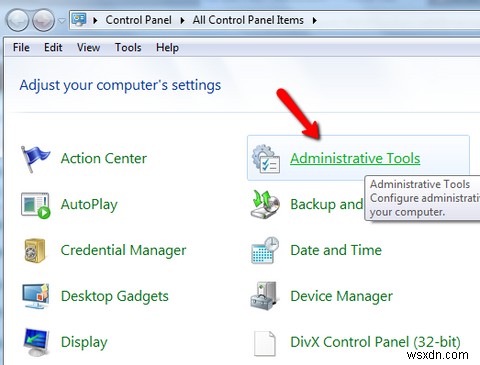Expand the arrow after Control Panel breadcrumb

point(182,20)
